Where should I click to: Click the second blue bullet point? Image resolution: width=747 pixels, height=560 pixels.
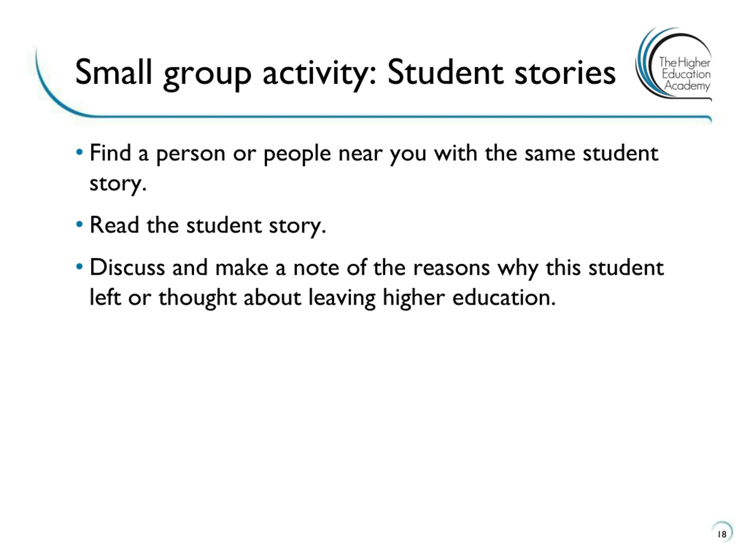(79, 224)
